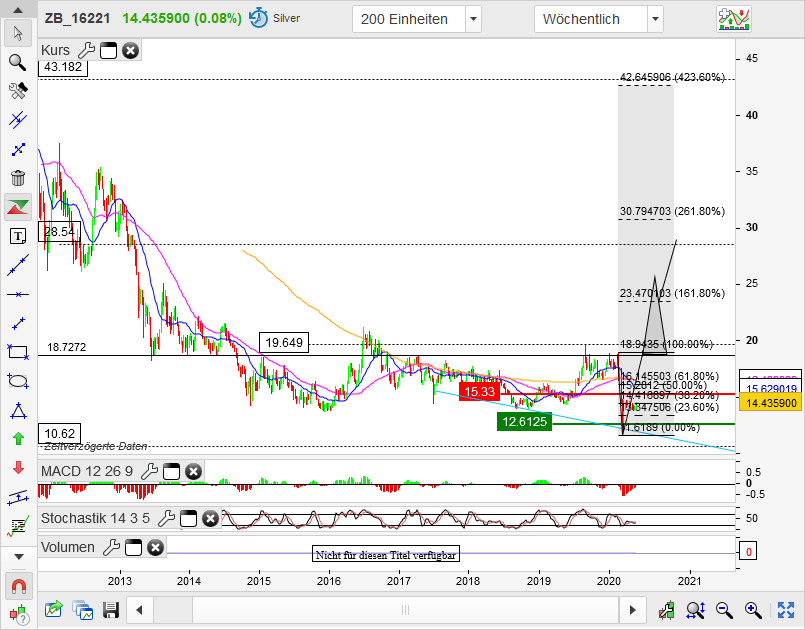The width and height of the screenshot is (805, 630).
Task: Select the diagonal trend line tool
Action: click(x=18, y=265)
